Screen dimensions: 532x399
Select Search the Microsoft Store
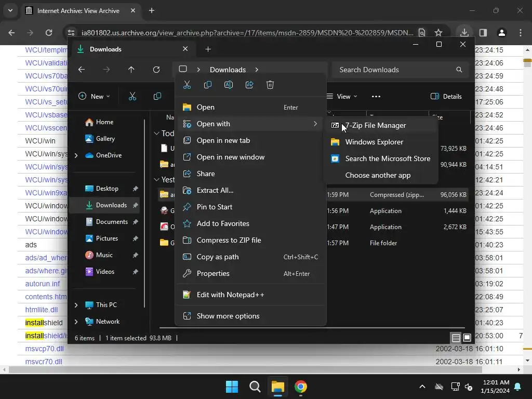click(381, 158)
